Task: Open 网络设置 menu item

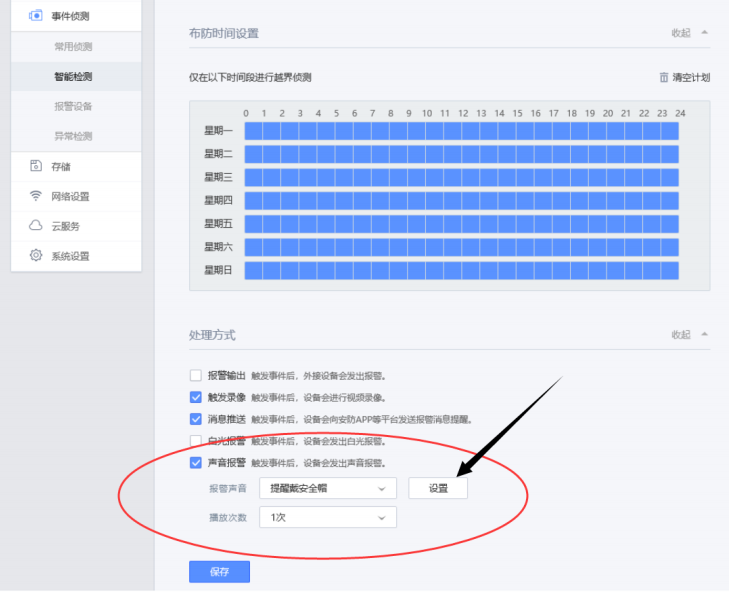Action: point(76,196)
